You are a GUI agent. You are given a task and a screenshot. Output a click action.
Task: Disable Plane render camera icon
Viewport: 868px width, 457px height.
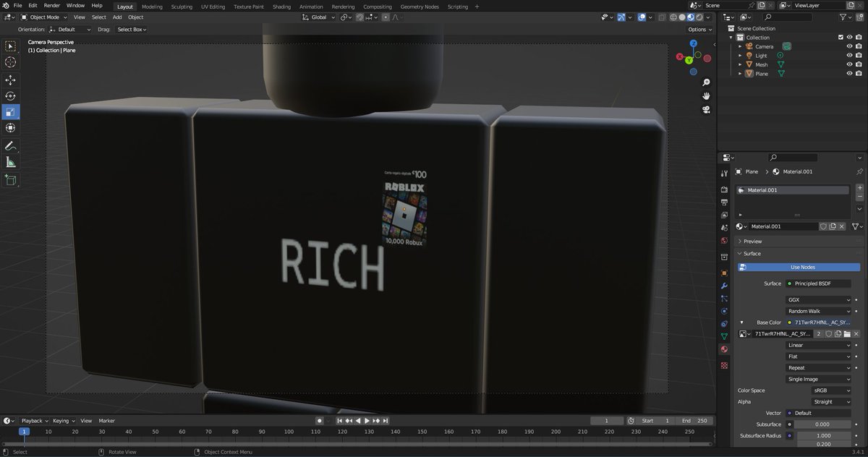pos(859,74)
